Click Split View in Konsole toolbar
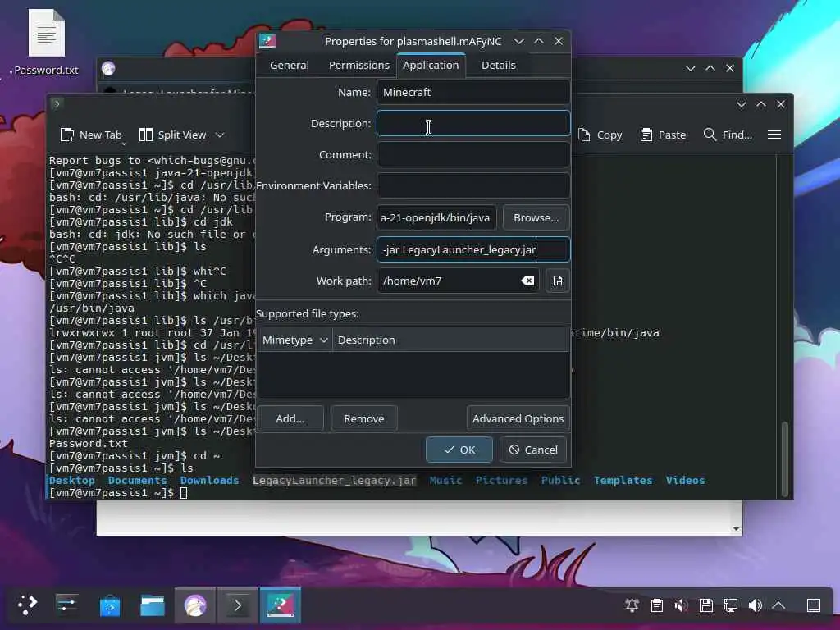 pyautogui.click(x=173, y=135)
